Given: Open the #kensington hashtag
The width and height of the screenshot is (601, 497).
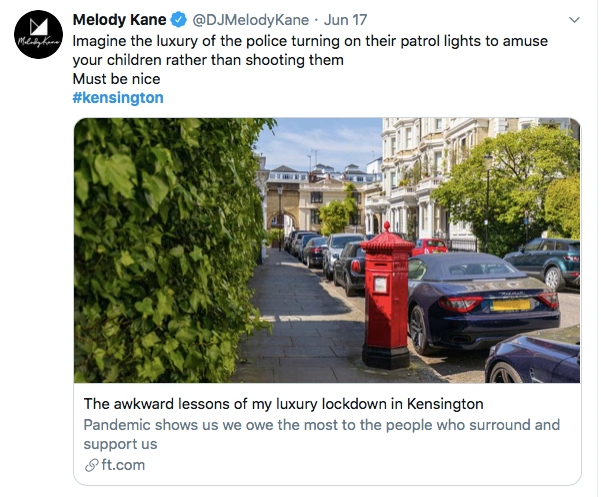Looking at the screenshot, I should pos(118,98).
